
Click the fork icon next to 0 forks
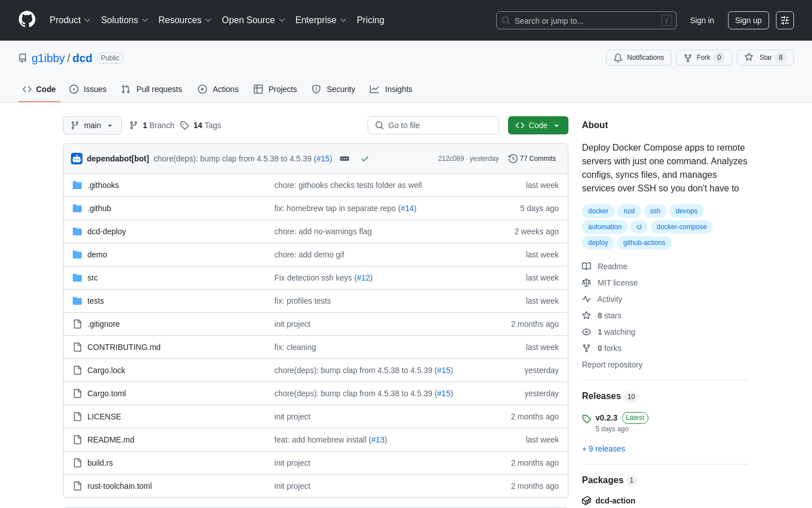(586, 348)
